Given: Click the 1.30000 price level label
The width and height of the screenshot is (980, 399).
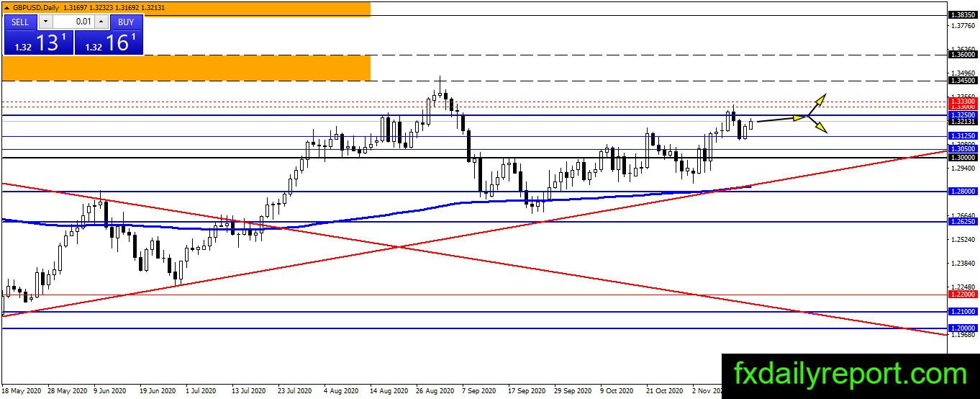Looking at the screenshot, I should click(963, 157).
